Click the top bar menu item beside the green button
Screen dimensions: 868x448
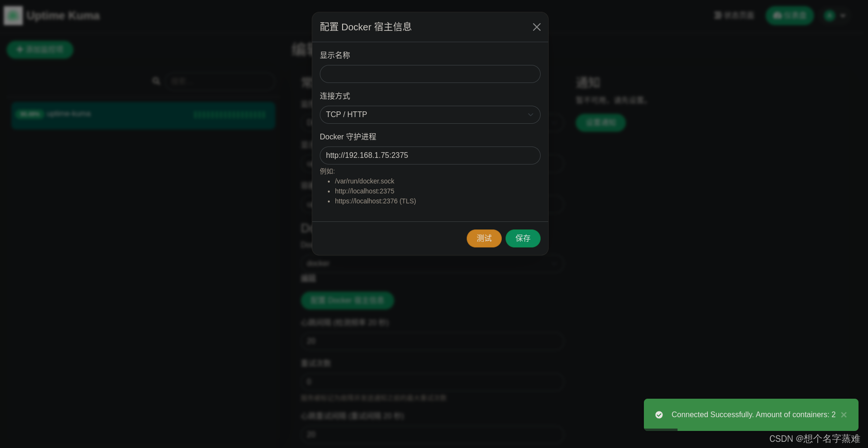pyautogui.click(x=734, y=15)
